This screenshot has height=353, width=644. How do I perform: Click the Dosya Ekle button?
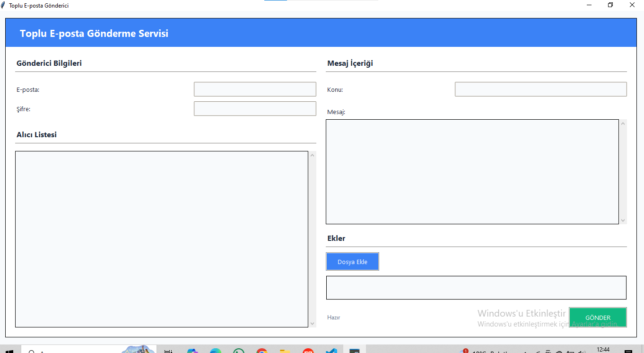(x=352, y=262)
